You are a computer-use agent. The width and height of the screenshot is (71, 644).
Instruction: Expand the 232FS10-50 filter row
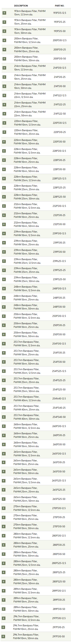click(4, 224)
